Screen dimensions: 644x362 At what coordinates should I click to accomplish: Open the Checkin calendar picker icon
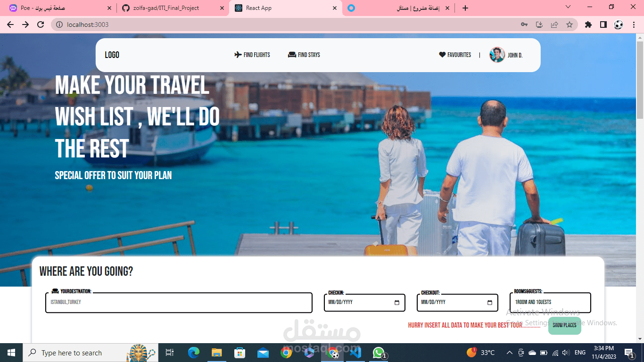pyautogui.click(x=396, y=303)
